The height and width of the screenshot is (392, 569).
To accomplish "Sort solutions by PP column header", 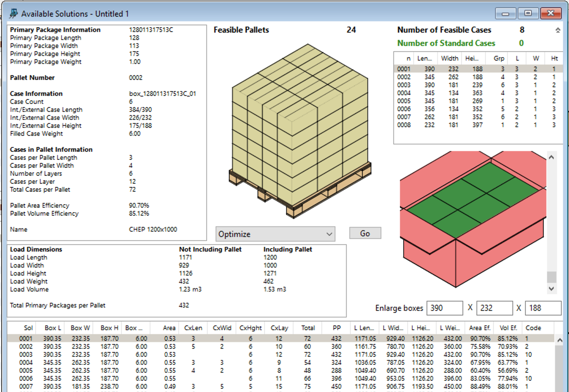I will 336,328.
